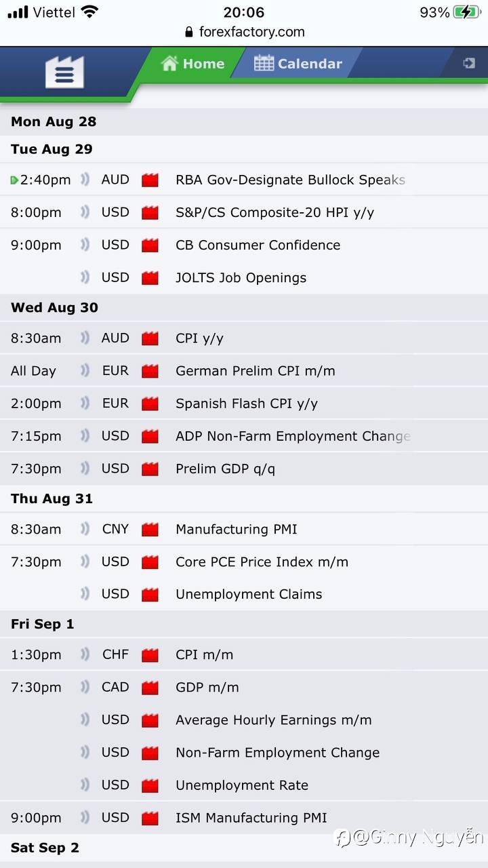This screenshot has width=488, height=868.
Task: Switch to the Calendar tab
Action: [298, 64]
